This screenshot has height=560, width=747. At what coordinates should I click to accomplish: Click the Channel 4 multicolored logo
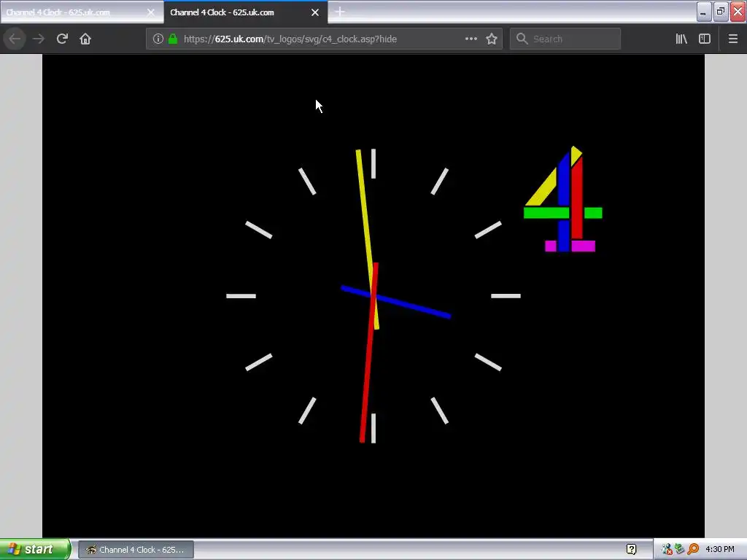pos(562,198)
